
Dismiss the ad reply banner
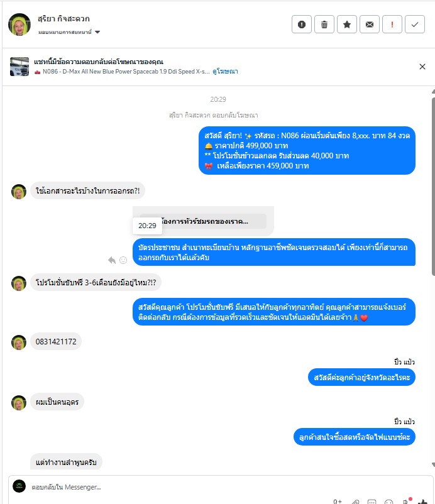pos(422,66)
